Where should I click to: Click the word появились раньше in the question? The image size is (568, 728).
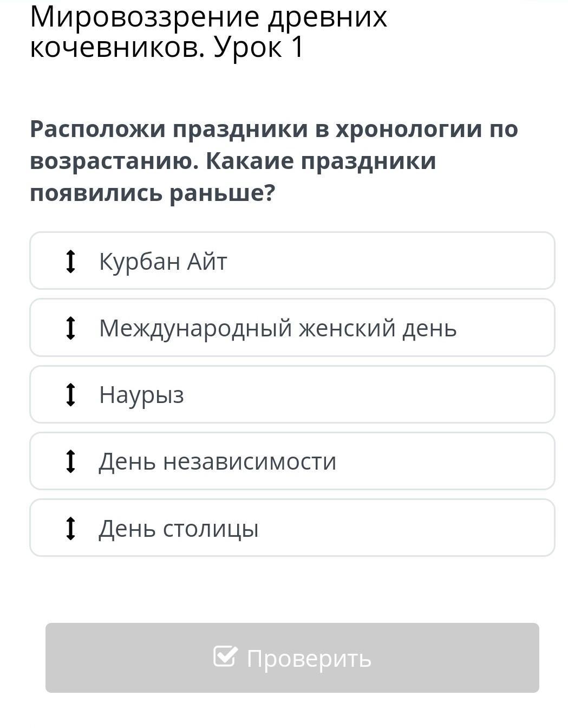[153, 193]
